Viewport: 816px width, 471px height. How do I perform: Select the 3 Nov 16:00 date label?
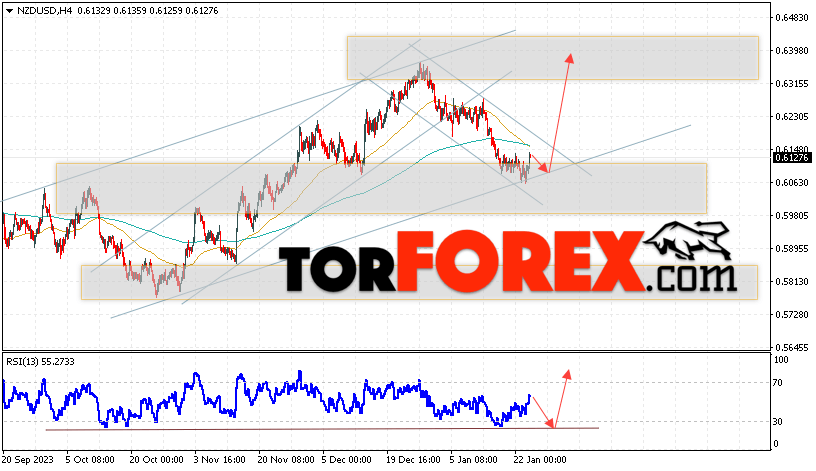point(220,460)
